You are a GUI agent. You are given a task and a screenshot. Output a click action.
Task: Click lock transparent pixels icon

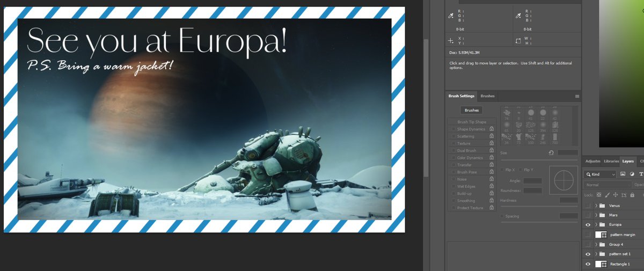point(599,195)
